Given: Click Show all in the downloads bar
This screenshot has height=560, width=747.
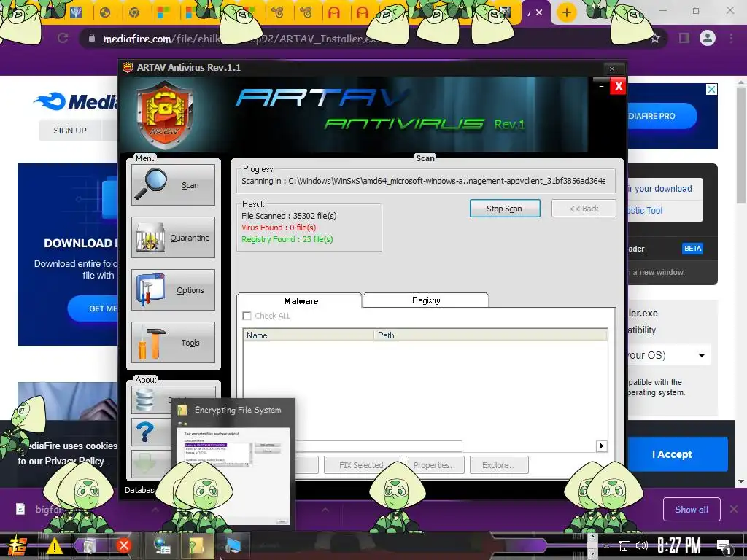Looking at the screenshot, I should coord(692,510).
